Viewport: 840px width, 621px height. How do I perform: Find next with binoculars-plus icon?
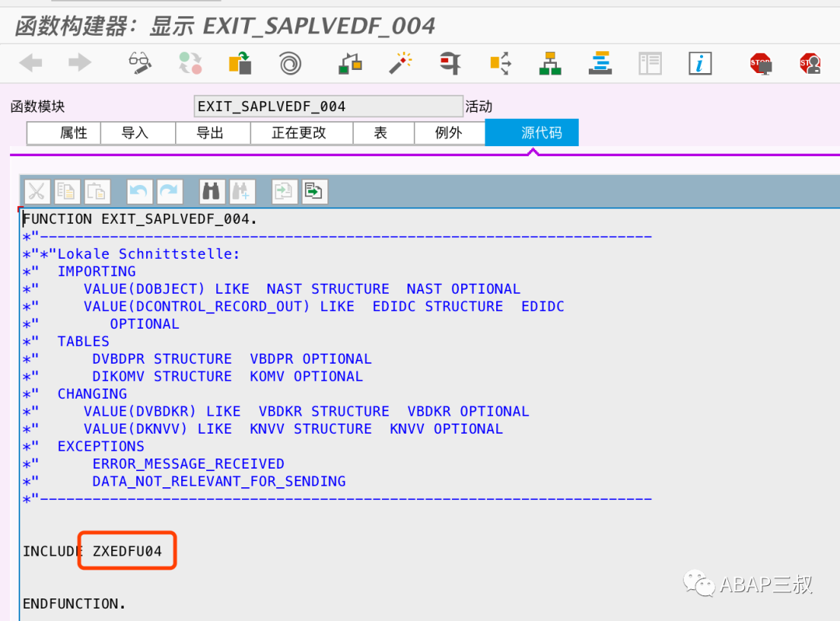click(x=242, y=191)
